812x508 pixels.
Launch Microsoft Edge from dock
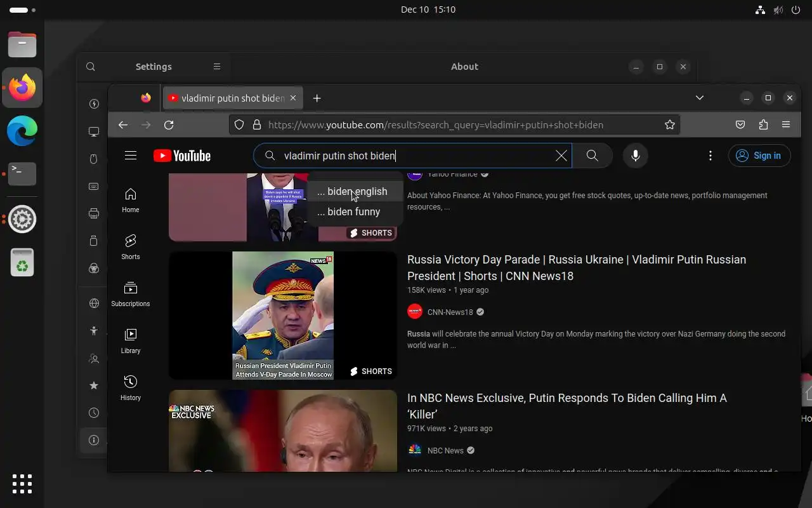pyautogui.click(x=22, y=131)
